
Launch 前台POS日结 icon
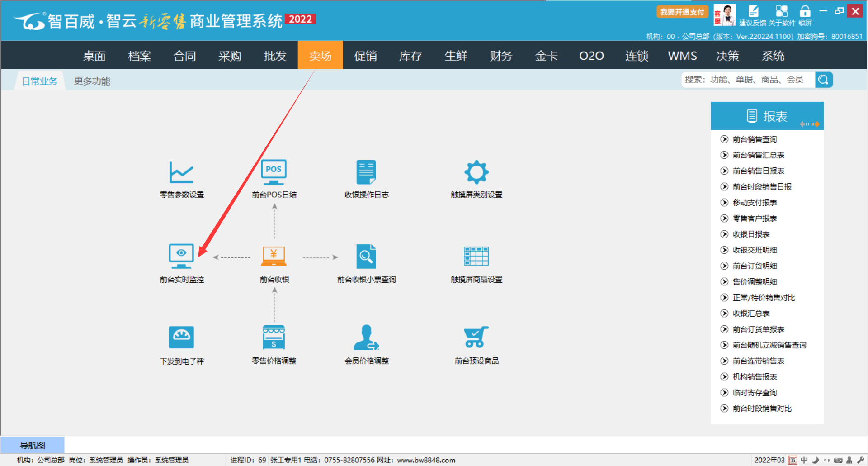(274, 172)
